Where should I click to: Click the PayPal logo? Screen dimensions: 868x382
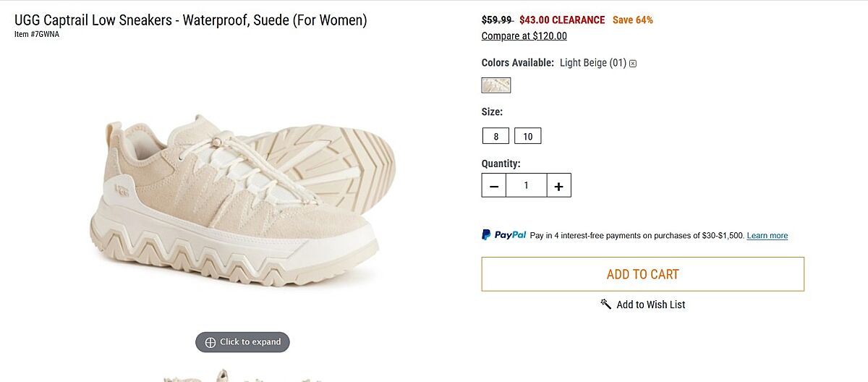click(504, 235)
